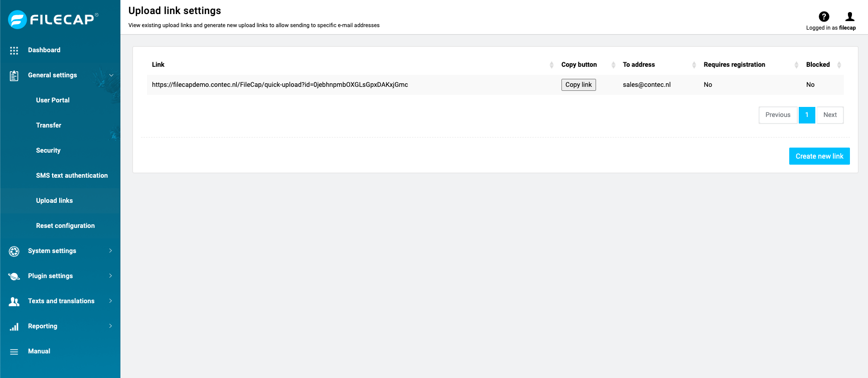Click the Copy link button
The image size is (868, 378).
pos(578,84)
